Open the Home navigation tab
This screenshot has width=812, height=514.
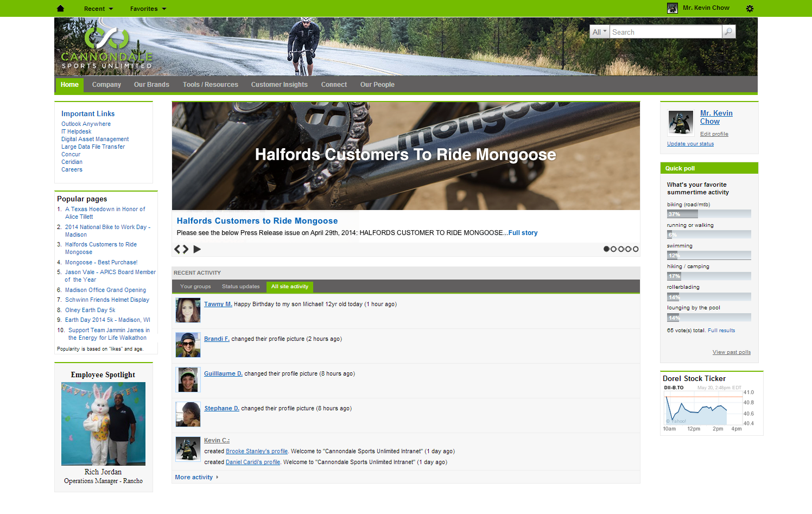[69, 85]
